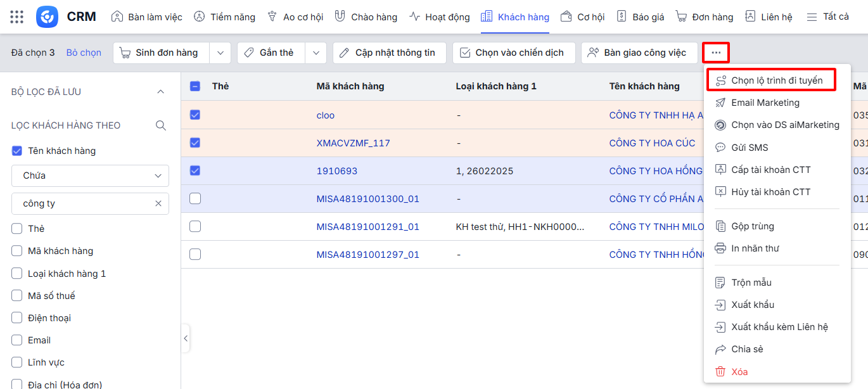
Task: Open the Gắn thẻ dropdown arrow
Action: [316, 53]
